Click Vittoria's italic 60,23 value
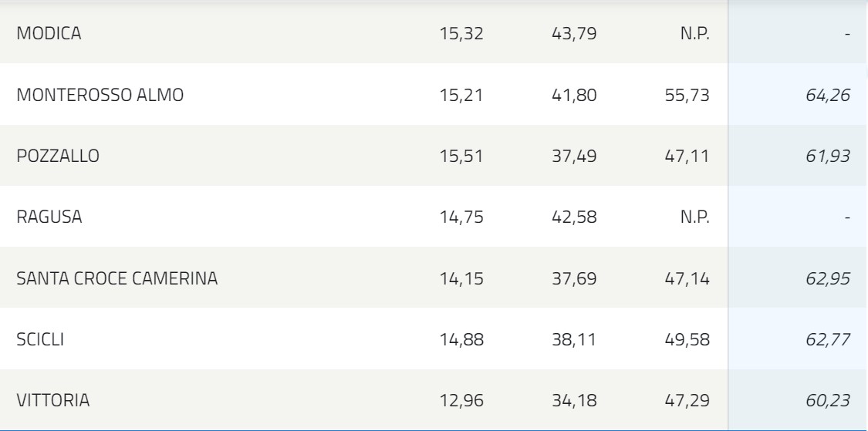 (828, 400)
